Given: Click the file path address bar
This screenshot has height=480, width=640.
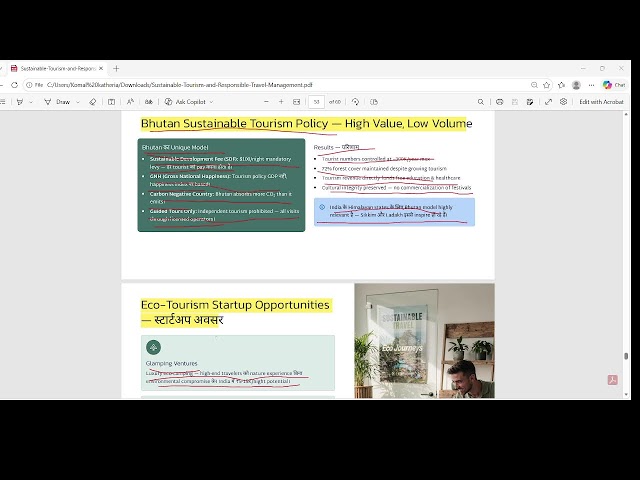Looking at the screenshot, I should pos(180,85).
